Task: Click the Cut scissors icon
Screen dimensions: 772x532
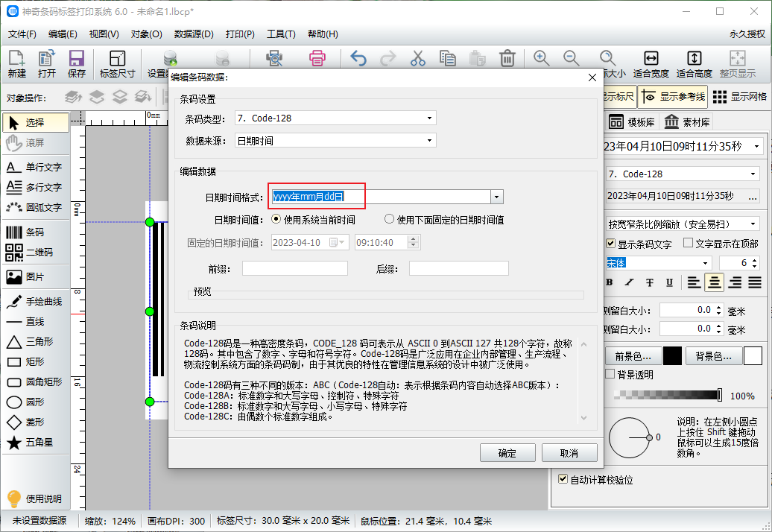Action: tap(417, 59)
